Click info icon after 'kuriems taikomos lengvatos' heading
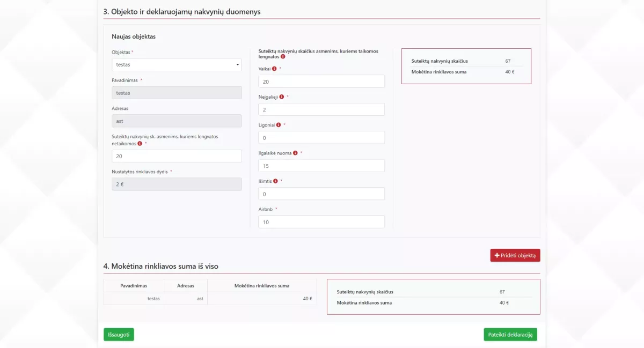 point(283,56)
